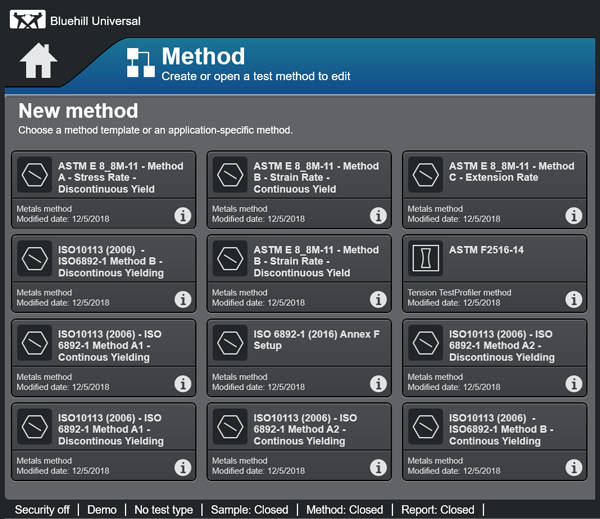Viewport: 600px width, 519px height.
Task: Select Method B Strain Rate Continuous Yield template
Action: 316,178
